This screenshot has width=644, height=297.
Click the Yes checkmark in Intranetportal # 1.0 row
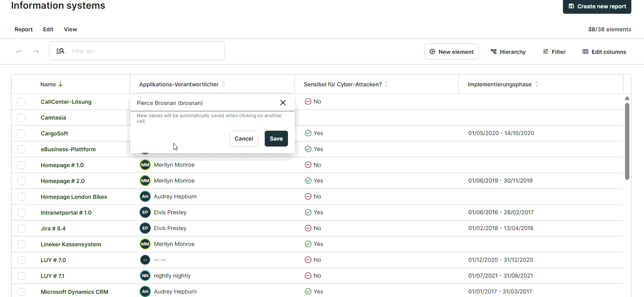click(308, 212)
